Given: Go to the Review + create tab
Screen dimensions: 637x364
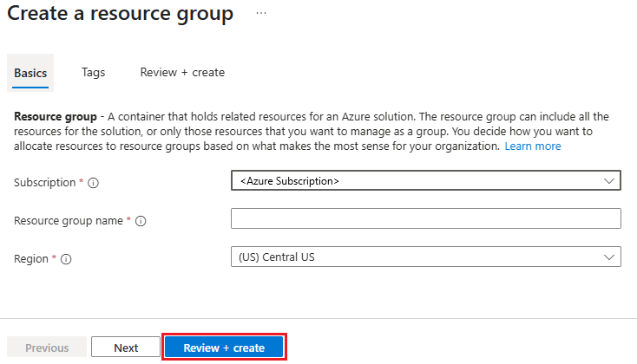Looking at the screenshot, I should 182,73.
